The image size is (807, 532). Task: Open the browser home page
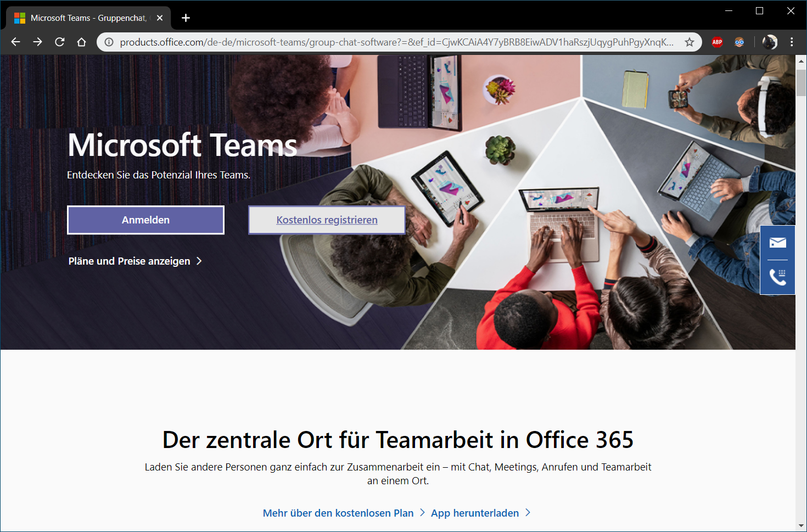point(81,42)
